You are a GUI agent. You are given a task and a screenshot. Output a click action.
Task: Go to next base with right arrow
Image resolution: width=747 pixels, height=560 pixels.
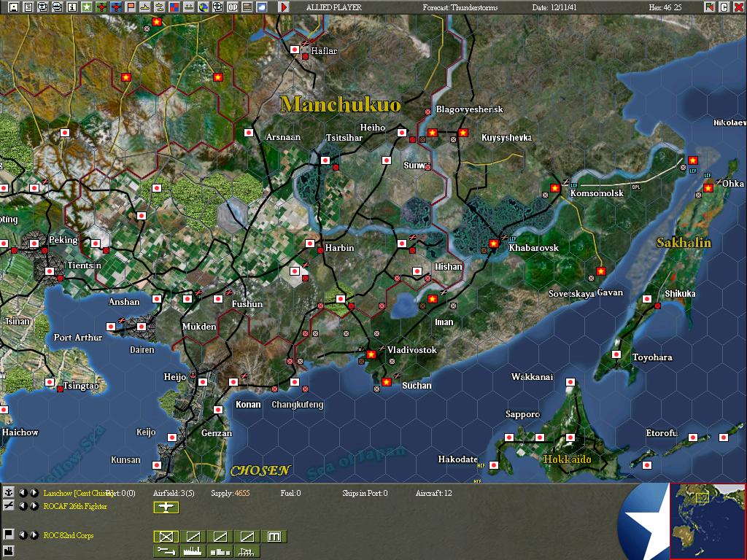pyautogui.click(x=34, y=492)
